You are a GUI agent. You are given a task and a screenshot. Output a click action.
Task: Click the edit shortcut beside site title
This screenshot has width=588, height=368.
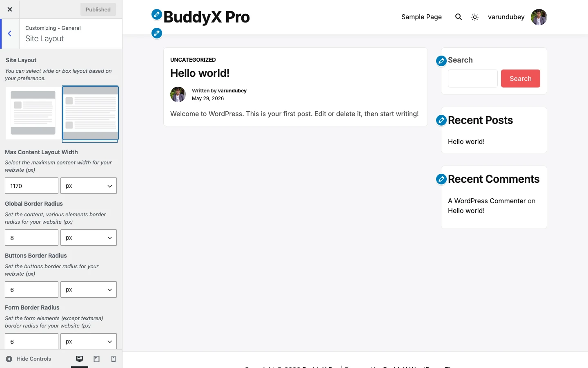[157, 14]
